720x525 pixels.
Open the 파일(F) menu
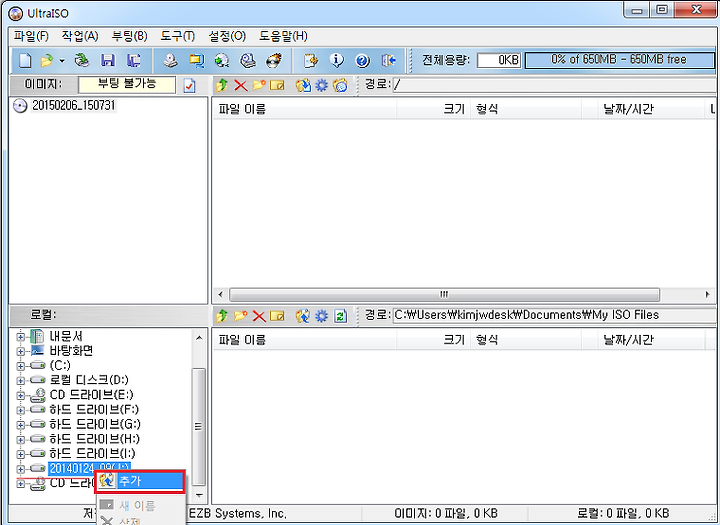pyautogui.click(x=31, y=36)
